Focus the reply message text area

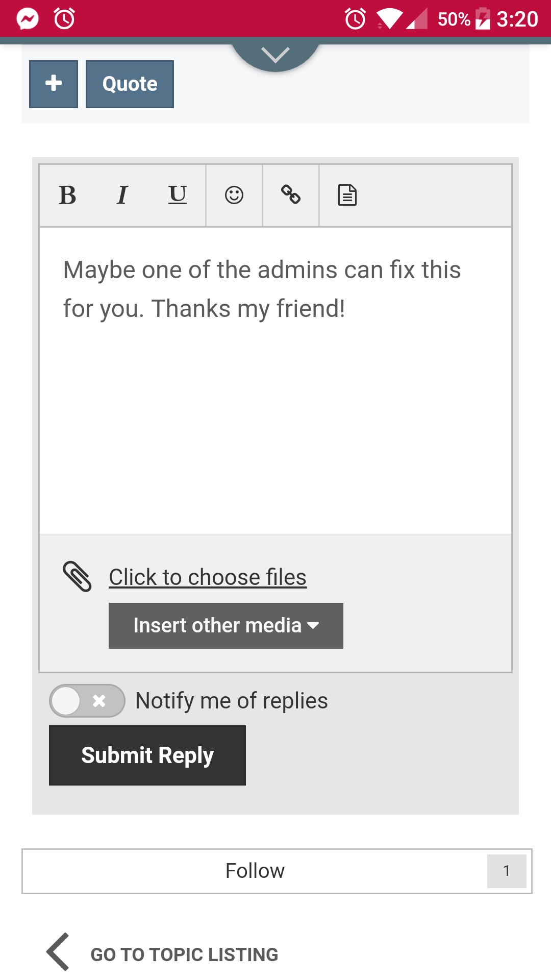click(x=275, y=381)
